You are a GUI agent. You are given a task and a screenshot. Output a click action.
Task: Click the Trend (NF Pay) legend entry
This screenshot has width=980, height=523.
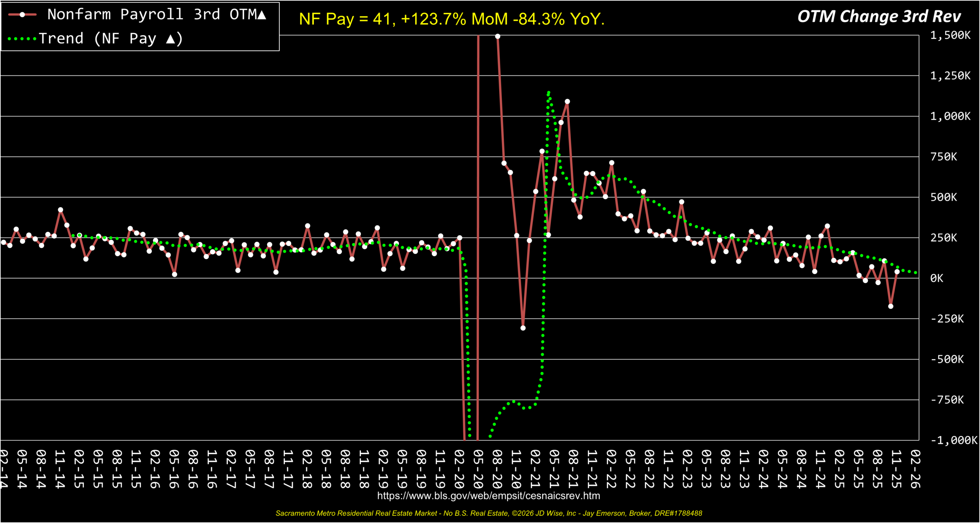coord(111,39)
